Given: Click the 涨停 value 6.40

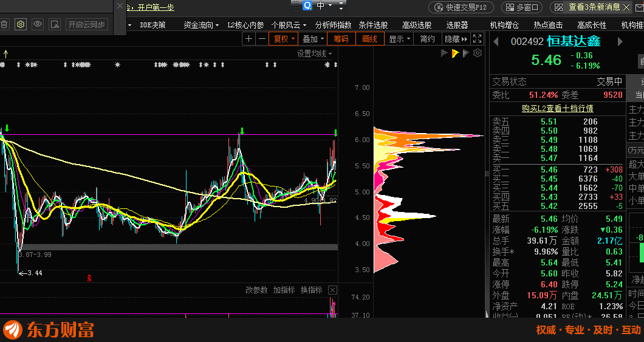Looking at the screenshot, I should pos(549,284).
